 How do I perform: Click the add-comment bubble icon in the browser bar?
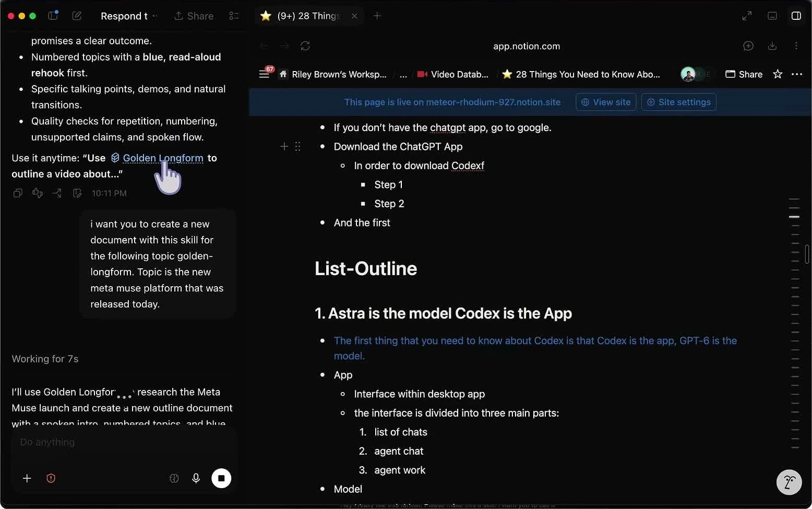pos(748,46)
